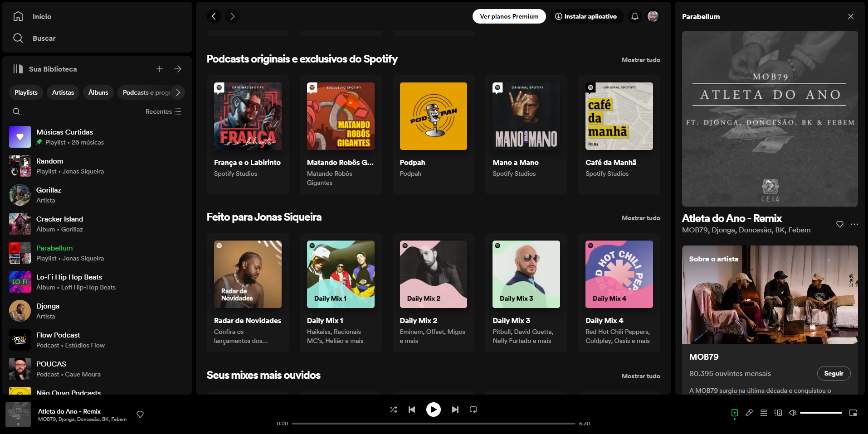Mute the volume speaker icon
This screenshot has width=868, height=434.
pos(793,413)
